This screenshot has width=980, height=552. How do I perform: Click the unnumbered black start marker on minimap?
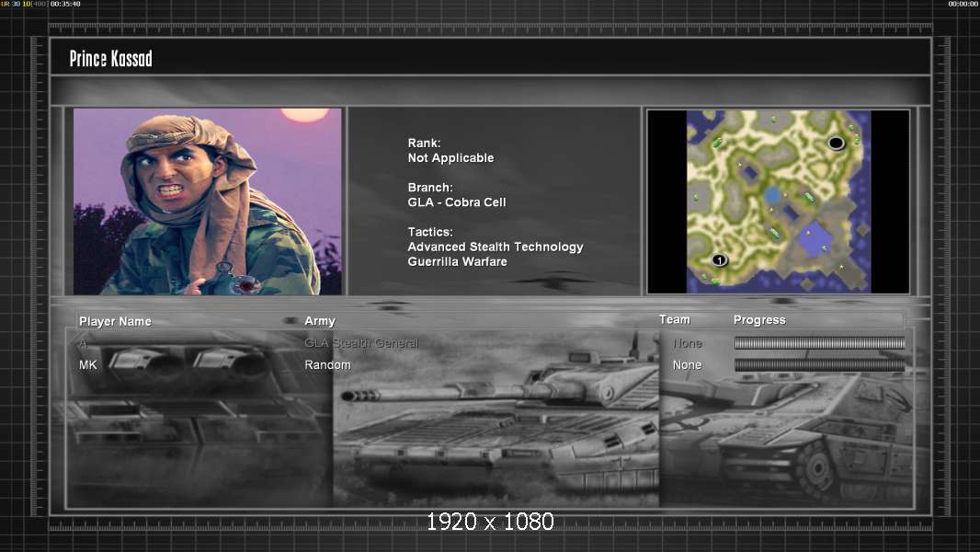pyautogui.click(x=837, y=144)
